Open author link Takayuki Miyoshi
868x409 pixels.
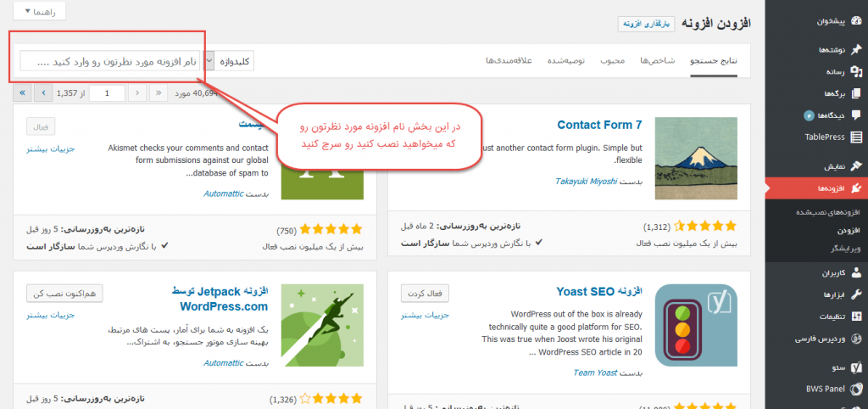[x=586, y=182]
